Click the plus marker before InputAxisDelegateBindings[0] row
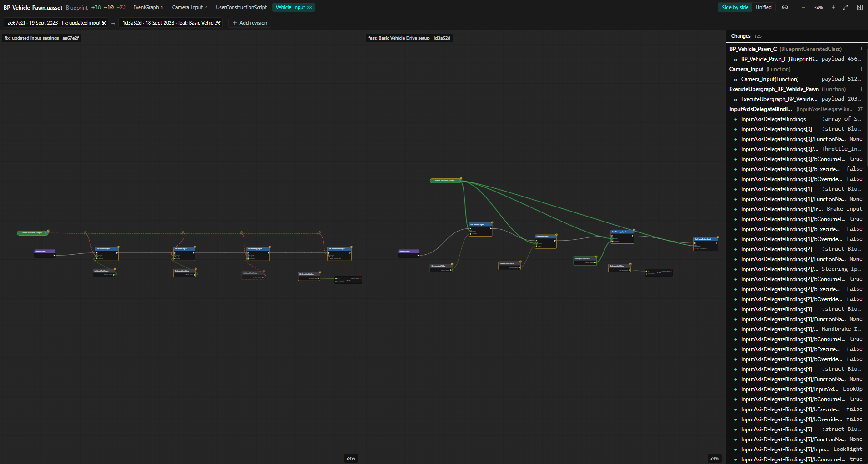This screenshot has width=868, height=464. (x=735, y=129)
